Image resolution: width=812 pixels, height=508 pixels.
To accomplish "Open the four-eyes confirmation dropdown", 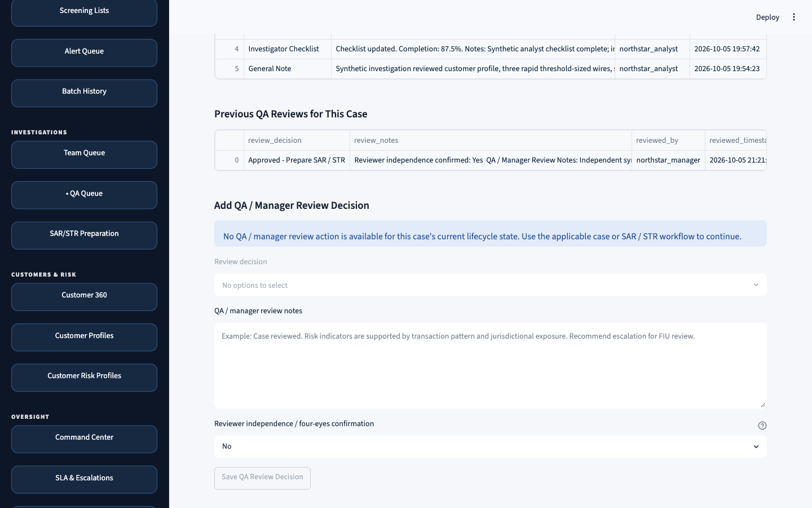I will (490, 446).
